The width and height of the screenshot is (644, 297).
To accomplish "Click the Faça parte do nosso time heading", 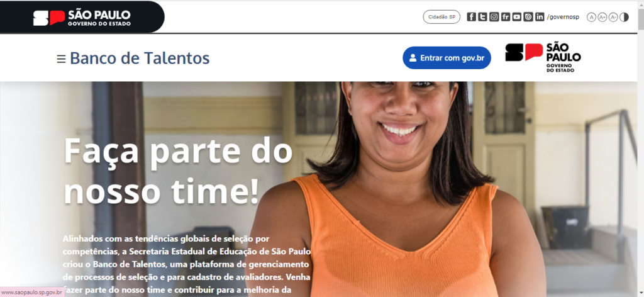I will 178,172.
